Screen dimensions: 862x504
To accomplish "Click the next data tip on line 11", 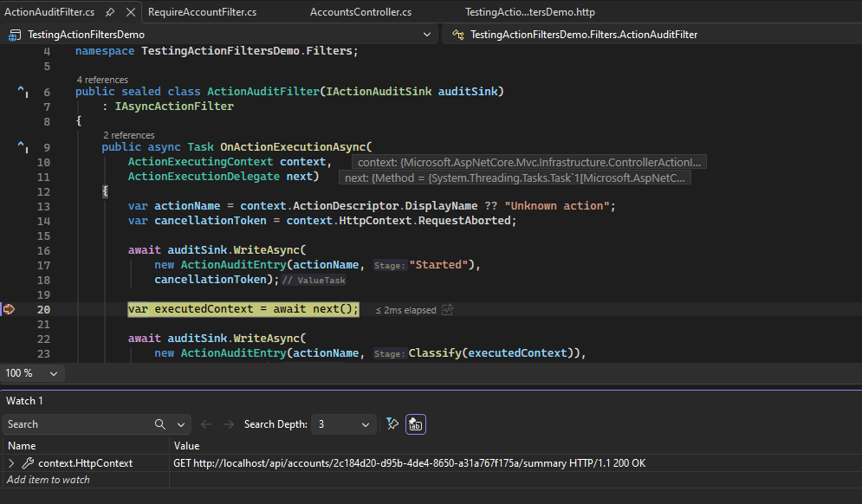I will 515,178.
